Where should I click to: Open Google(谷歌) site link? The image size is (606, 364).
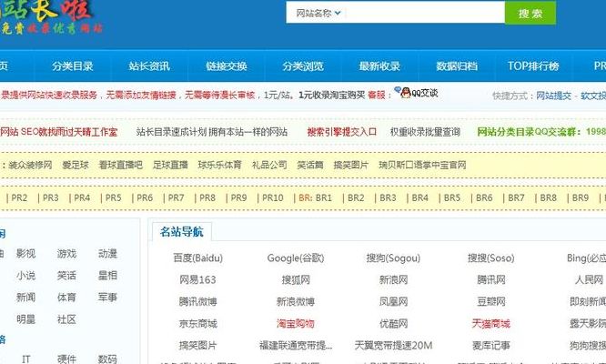click(296, 258)
